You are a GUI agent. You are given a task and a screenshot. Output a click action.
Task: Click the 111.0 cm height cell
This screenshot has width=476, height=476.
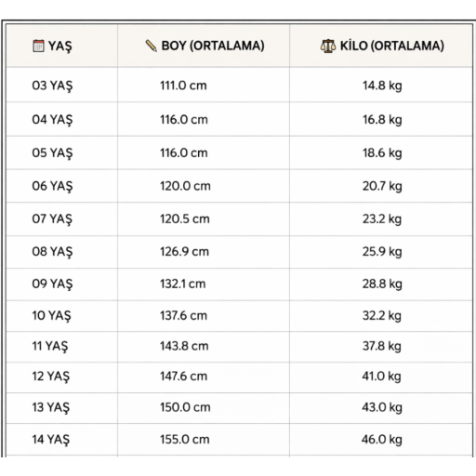click(x=183, y=86)
